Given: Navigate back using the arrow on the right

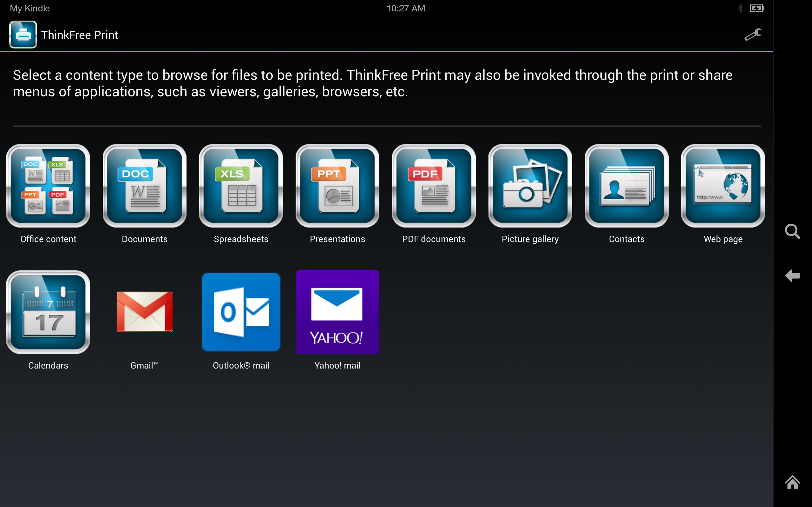Looking at the screenshot, I should [793, 276].
